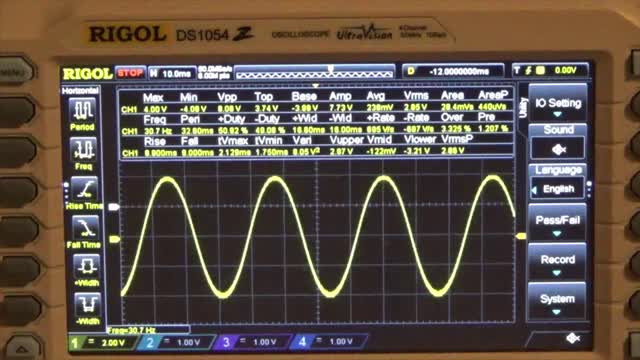Toggle the Sound speaker icon
Viewport: 640px width, 360px height.
point(558,149)
